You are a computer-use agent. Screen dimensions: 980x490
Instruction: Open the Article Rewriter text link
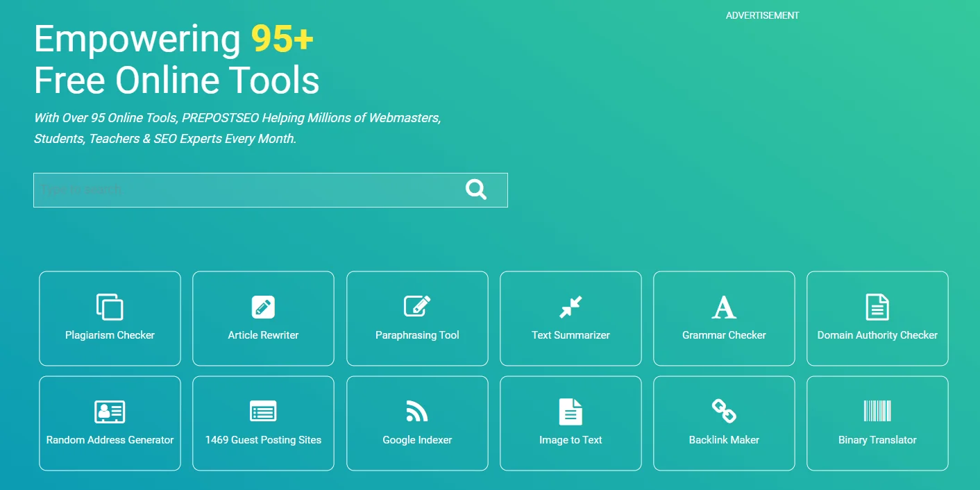pos(263,335)
